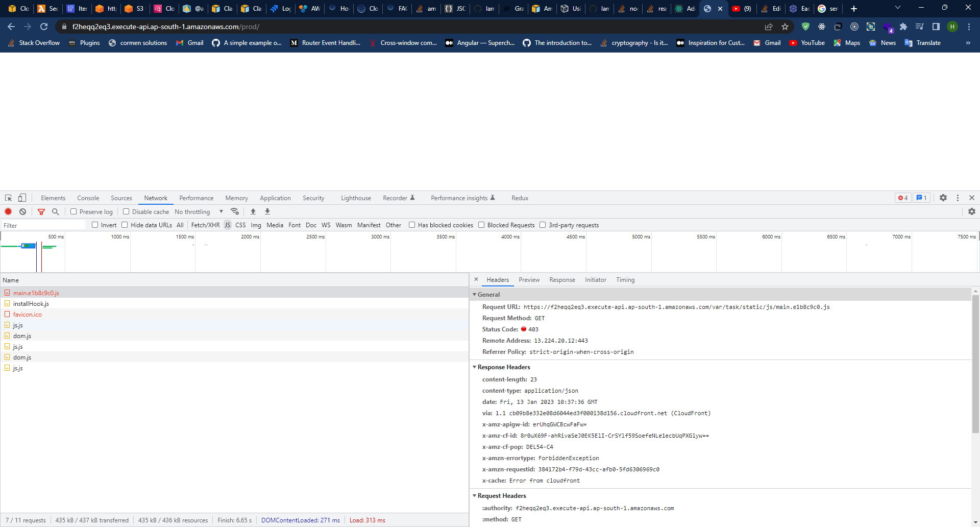Viewport: 980px width, 527px height.
Task: Open Chrome side panel icon
Action: coord(936,27)
